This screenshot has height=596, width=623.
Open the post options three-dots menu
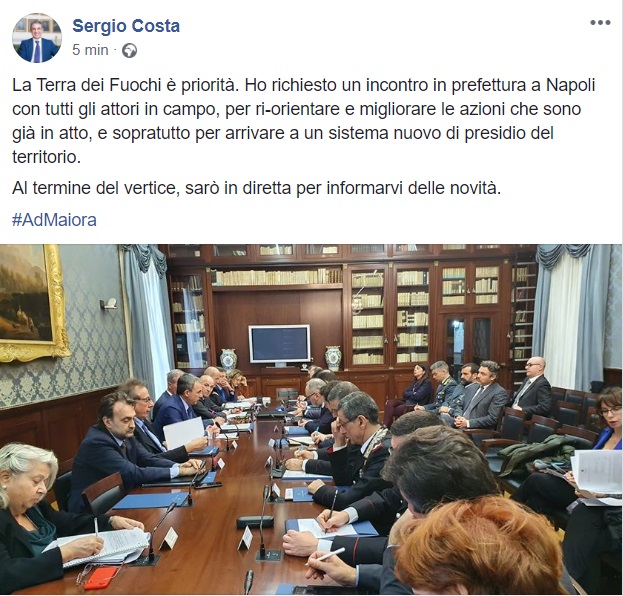coord(600,23)
